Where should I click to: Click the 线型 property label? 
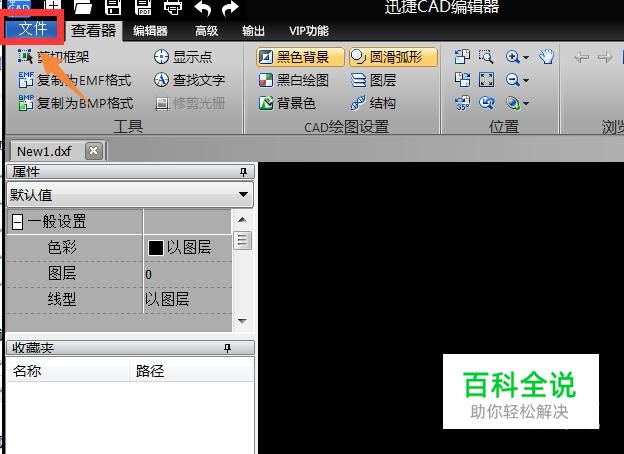point(62,299)
